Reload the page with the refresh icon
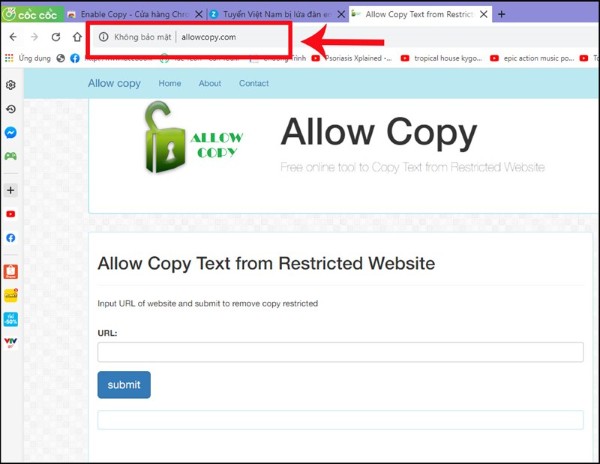 coord(56,37)
